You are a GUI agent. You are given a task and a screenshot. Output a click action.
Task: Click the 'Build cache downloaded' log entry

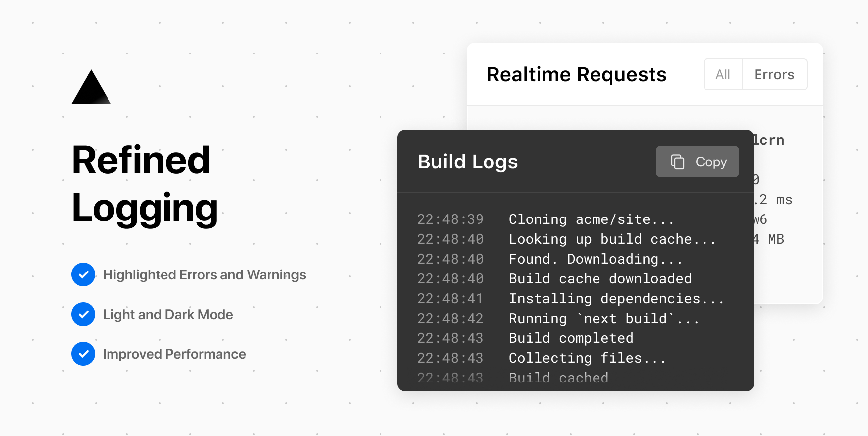600,279
